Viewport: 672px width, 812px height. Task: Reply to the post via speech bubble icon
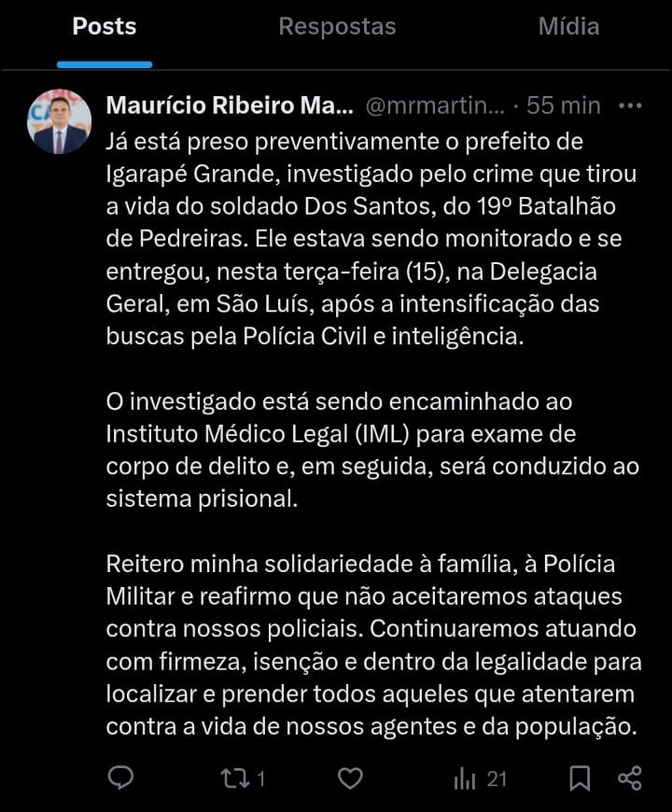pos(120,777)
